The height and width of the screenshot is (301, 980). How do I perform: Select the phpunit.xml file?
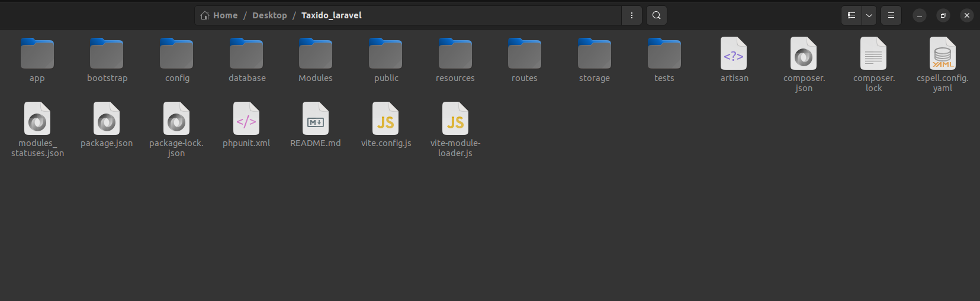[246, 119]
